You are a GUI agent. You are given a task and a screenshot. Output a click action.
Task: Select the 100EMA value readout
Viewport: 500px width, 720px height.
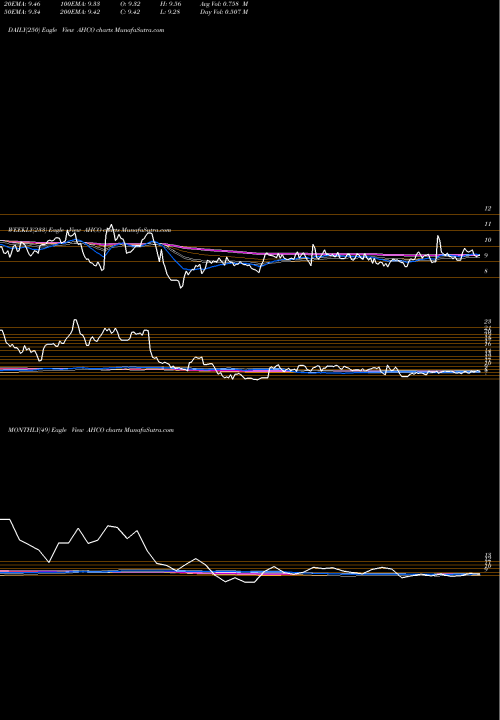[x=80, y=4]
